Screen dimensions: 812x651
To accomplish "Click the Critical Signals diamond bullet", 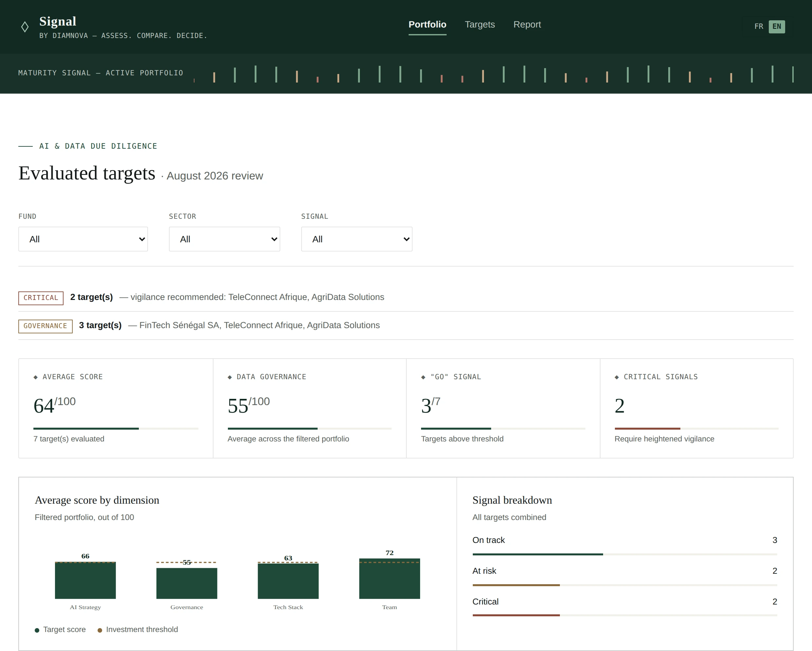I will tap(617, 377).
